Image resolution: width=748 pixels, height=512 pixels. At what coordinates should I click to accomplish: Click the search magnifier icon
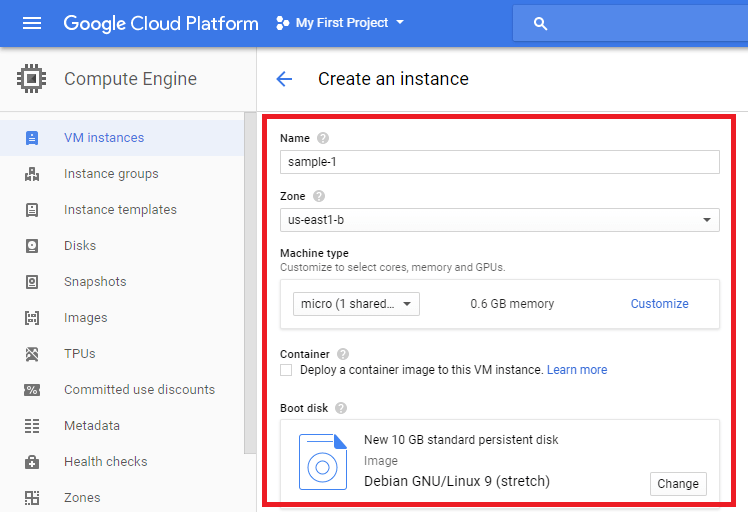click(x=540, y=23)
